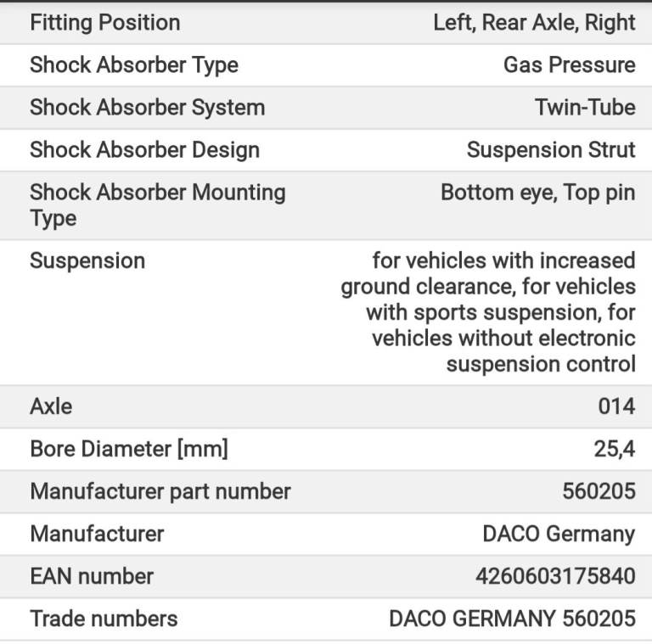This screenshot has height=644, width=652.
Task: Click the EAN number label
Action: tap(92, 576)
